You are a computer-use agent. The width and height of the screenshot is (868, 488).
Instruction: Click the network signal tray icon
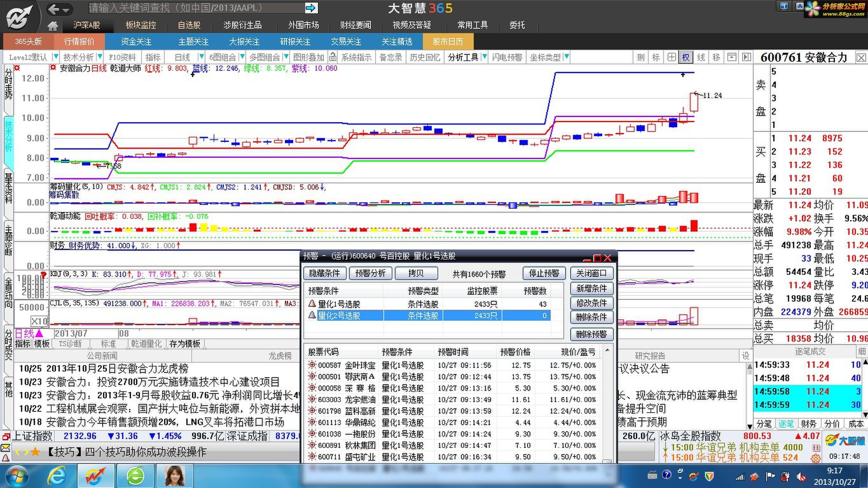[740, 477]
